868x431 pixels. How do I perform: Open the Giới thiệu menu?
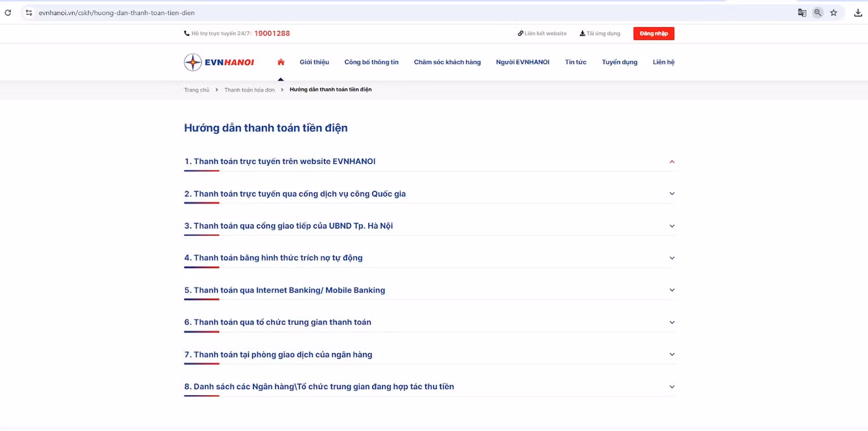[x=314, y=62]
